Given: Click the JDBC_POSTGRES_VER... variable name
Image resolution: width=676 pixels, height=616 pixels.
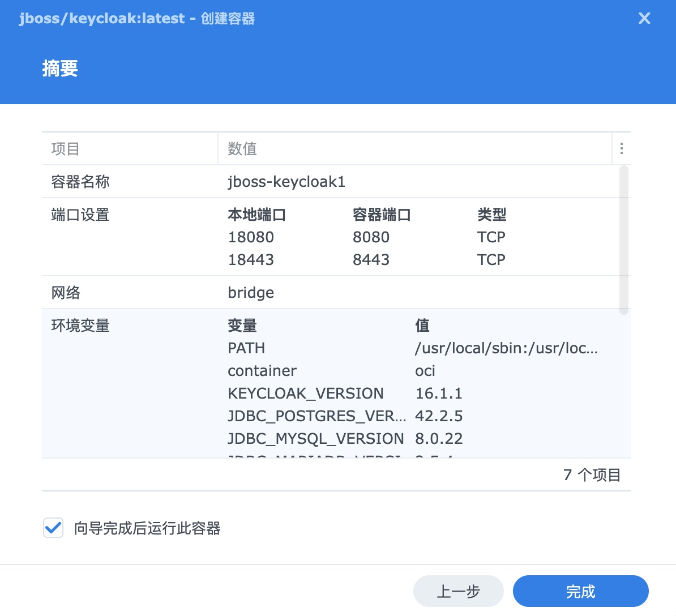Looking at the screenshot, I should click(317, 416).
